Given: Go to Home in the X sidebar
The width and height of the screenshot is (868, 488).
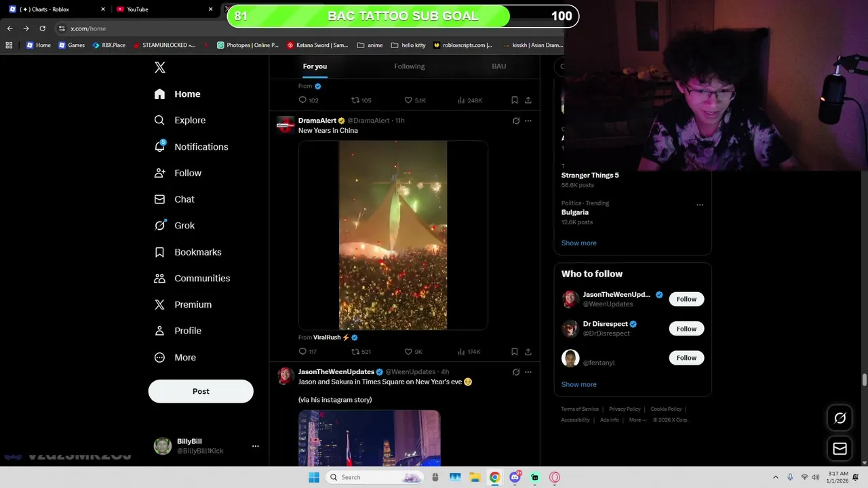Looking at the screenshot, I should click(178, 94).
